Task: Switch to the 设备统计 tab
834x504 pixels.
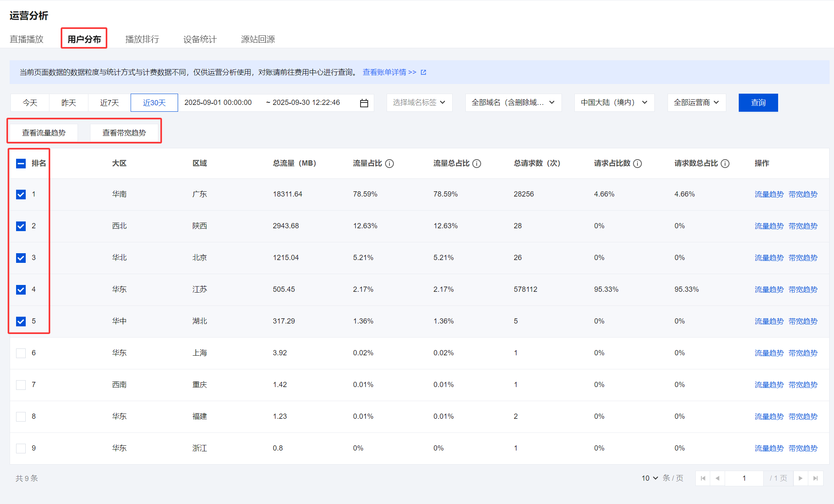Action: tap(200, 39)
